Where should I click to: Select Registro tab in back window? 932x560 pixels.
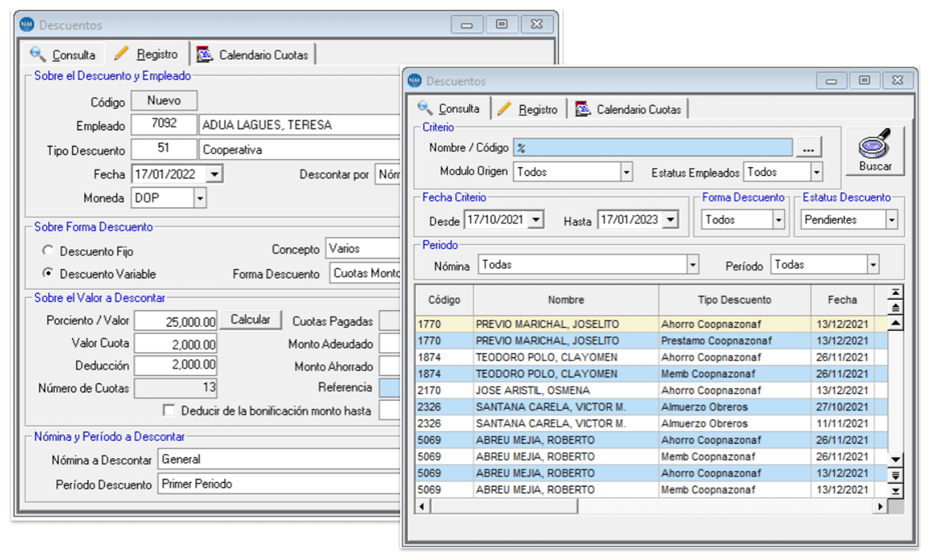(x=147, y=53)
